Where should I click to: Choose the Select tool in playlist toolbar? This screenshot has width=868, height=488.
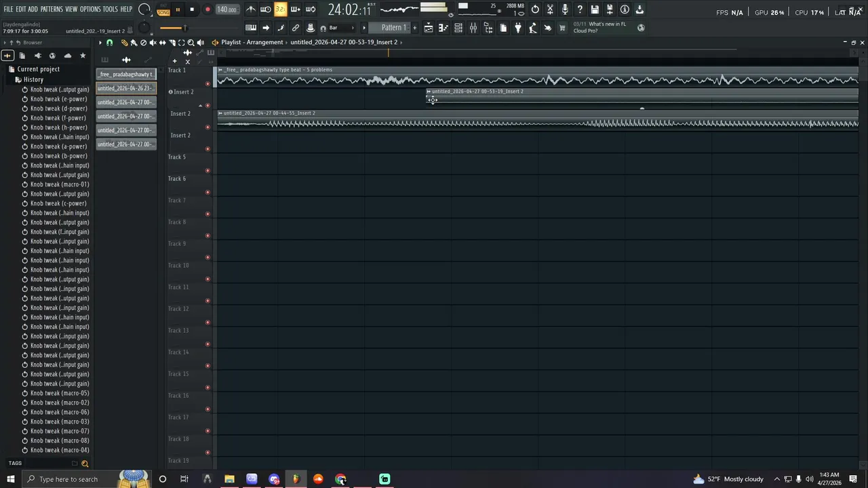pyautogui.click(x=181, y=42)
